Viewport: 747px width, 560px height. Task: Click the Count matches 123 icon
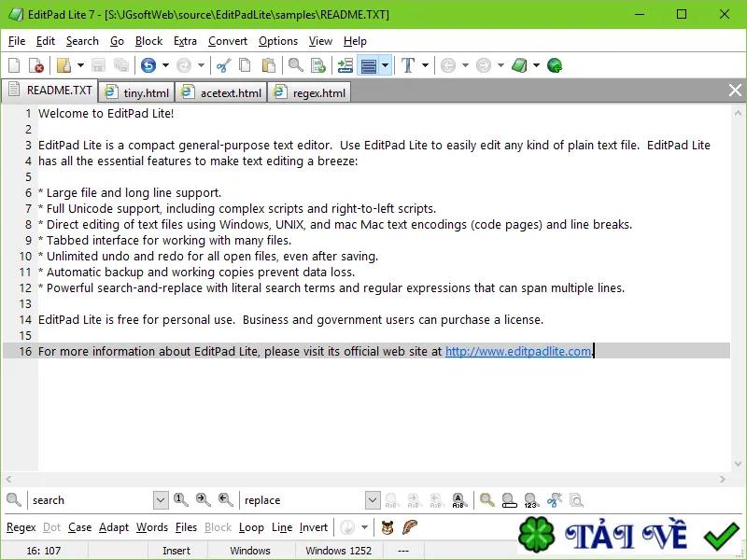[x=531, y=500]
